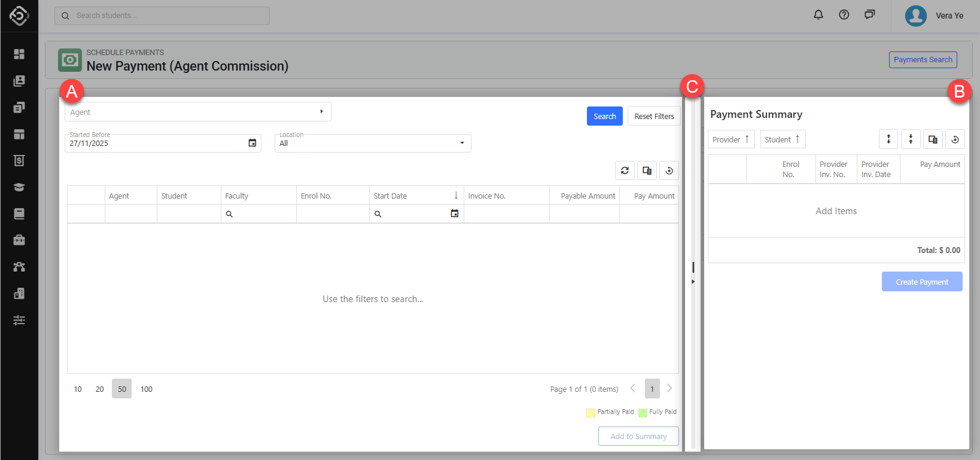Open the help question mark icon
The width and height of the screenshot is (980, 460).
click(x=844, y=15)
